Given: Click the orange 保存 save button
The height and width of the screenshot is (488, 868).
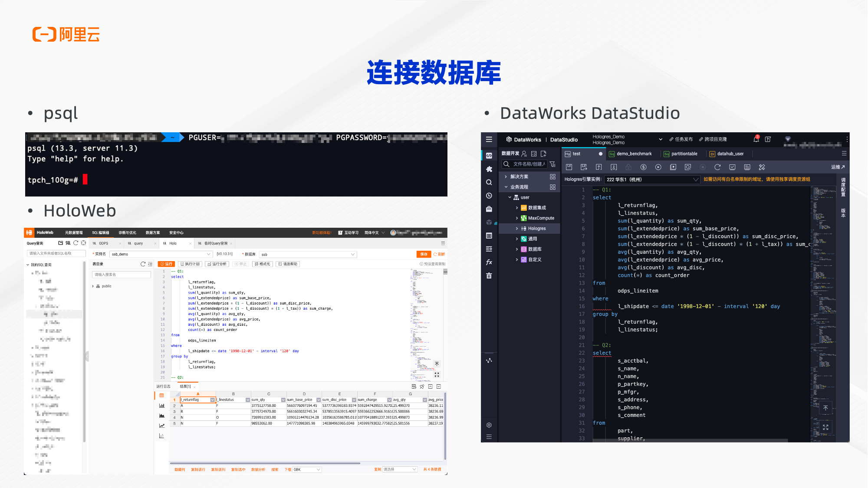Looking at the screenshot, I should coord(424,254).
